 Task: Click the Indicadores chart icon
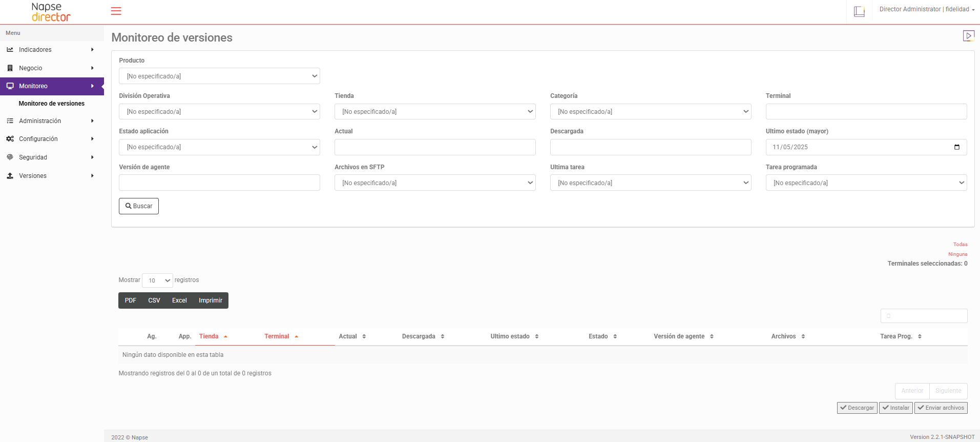coord(10,50)
